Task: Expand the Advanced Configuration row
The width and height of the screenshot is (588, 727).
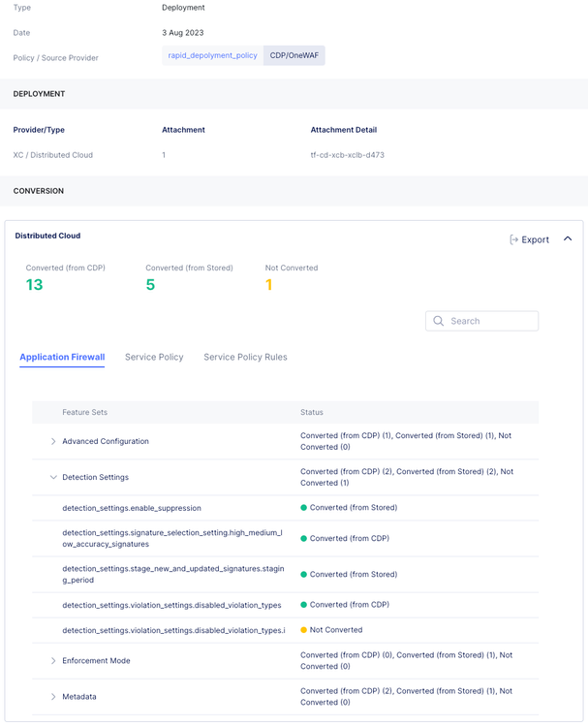Action: [x=53, y=441]
